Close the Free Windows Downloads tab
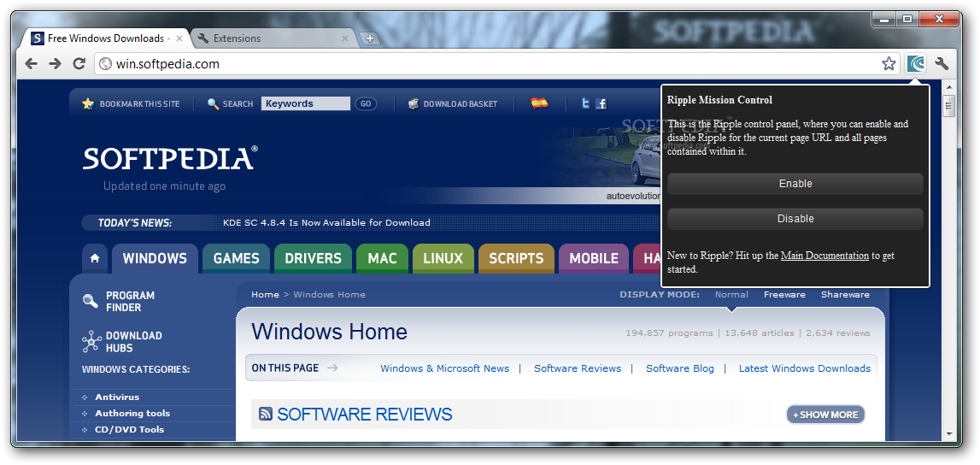The width and height of the screenshot is (980, 465). pyautogui.click(x=179, y=38)
